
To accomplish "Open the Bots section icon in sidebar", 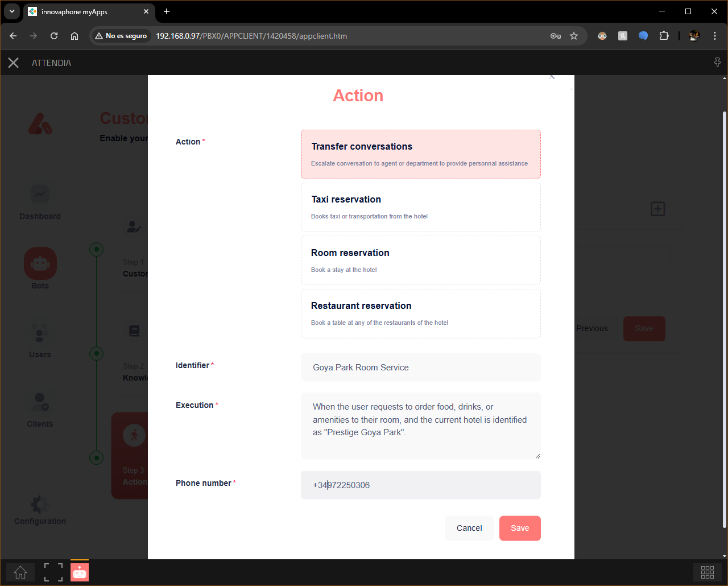I will point(40,263).
